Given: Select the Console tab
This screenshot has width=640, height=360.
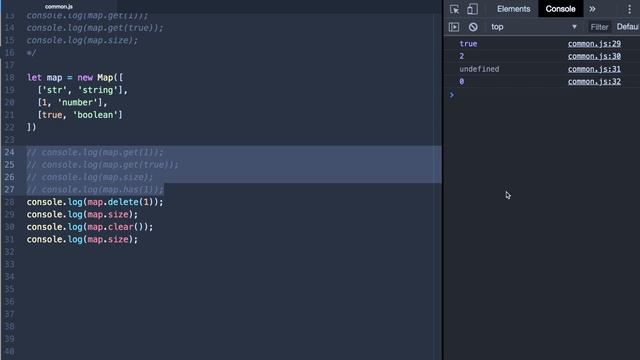Looking at the screenshot, I should (x=560, y=9).
